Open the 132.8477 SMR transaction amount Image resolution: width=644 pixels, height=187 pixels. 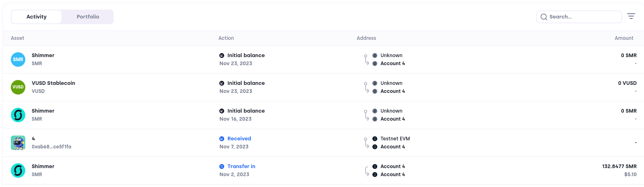(619, 166)
